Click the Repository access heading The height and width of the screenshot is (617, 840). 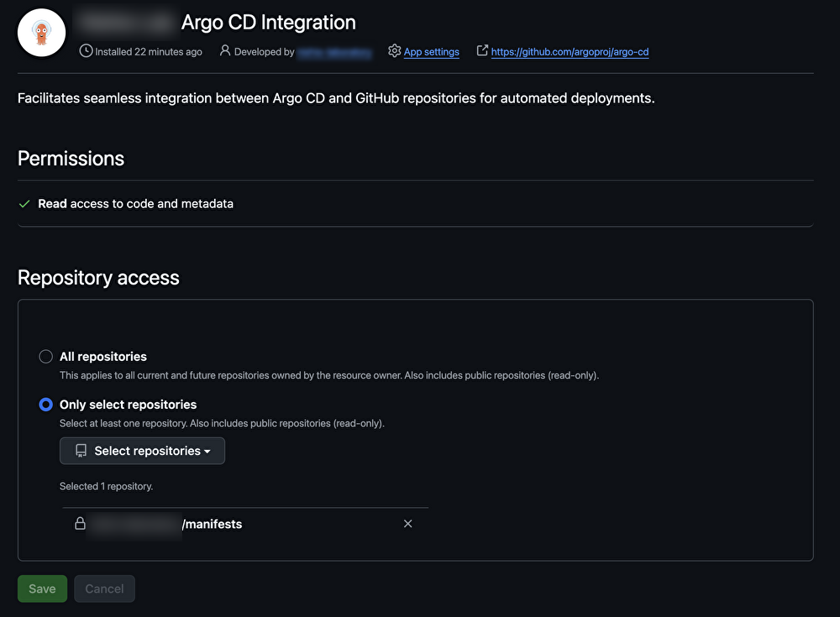pos(98,278)
